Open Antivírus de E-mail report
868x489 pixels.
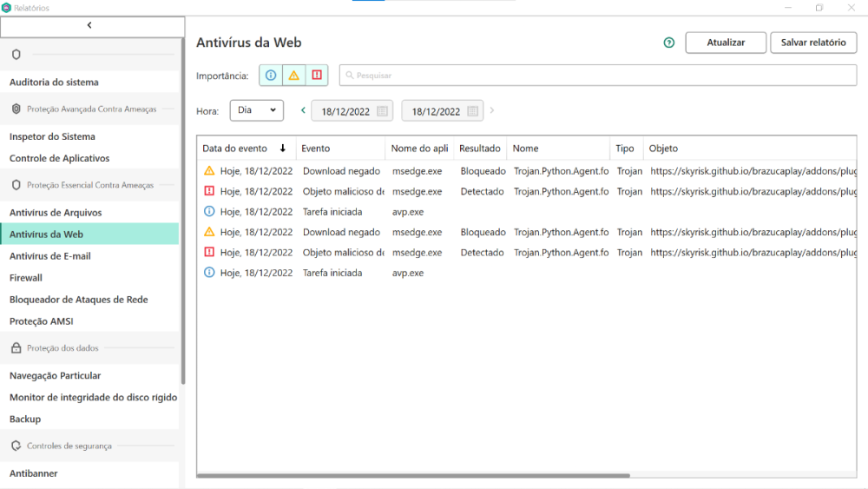pyautogui.click(x=49, y=256)
